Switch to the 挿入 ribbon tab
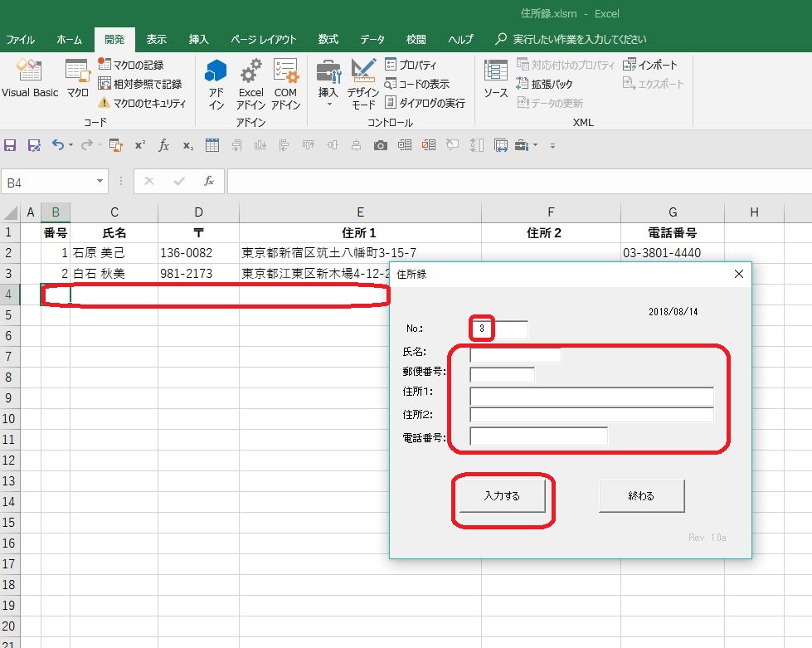Screen dimensions: 812x648 tap(198, 40)
